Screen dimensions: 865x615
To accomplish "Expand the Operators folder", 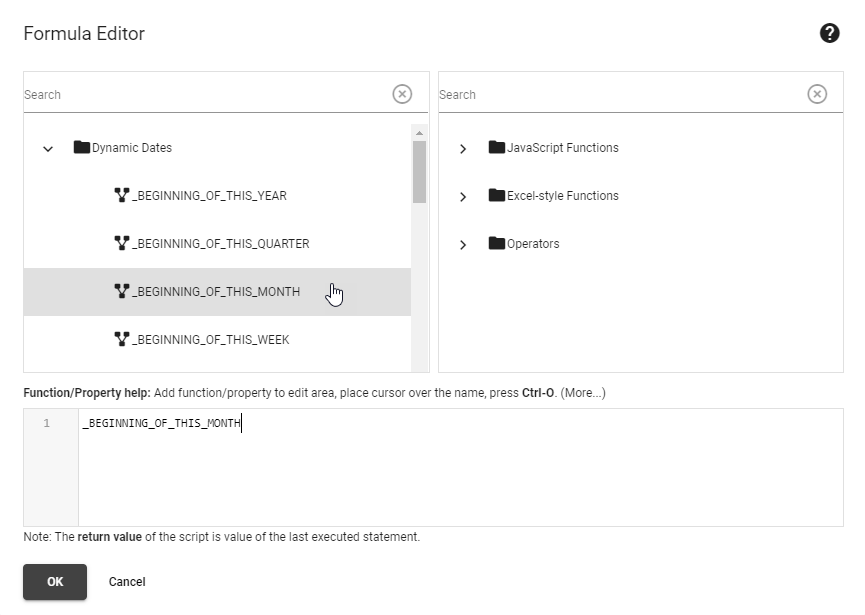I will pyautogui.click(x=463, y=243).
